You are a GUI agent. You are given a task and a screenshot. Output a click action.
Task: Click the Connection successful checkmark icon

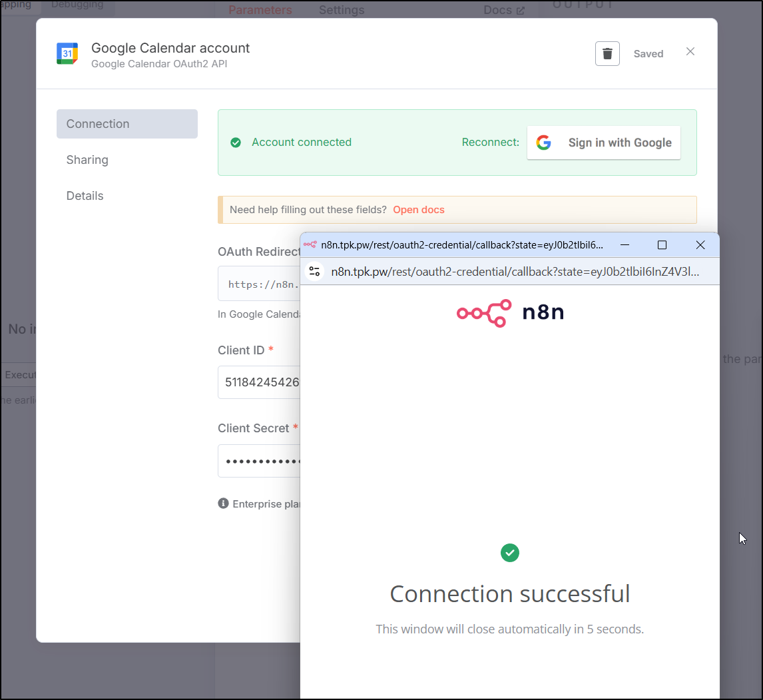pos(510,553)
